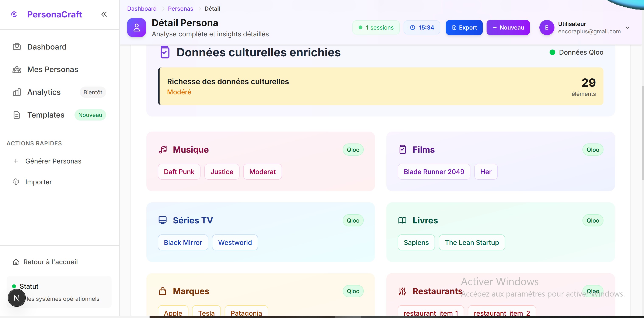
Task: Click the Livres open book icon
Action: [x=402, y=220]
